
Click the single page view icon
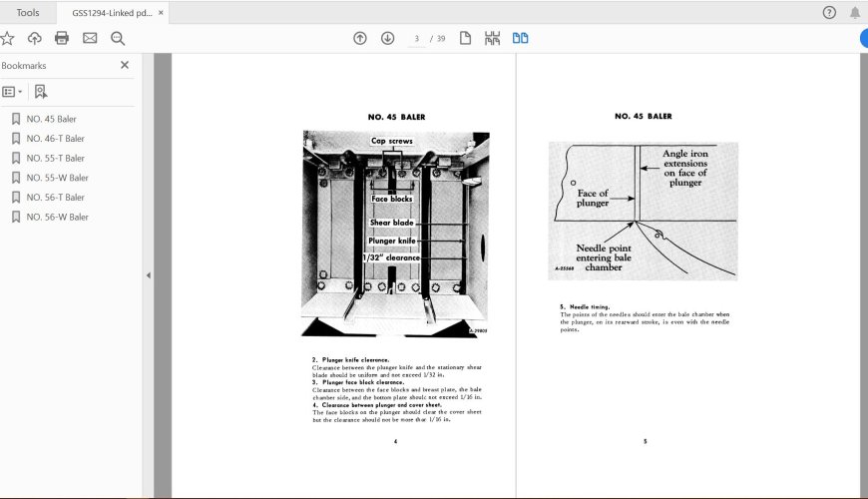[x=465, y=38]
